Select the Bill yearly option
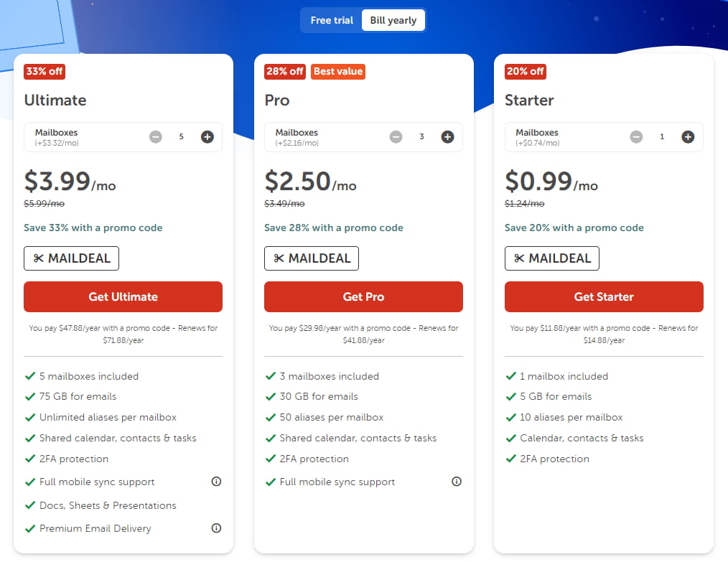728x562 pixels. pyautogui.click(x=393, y=20)
